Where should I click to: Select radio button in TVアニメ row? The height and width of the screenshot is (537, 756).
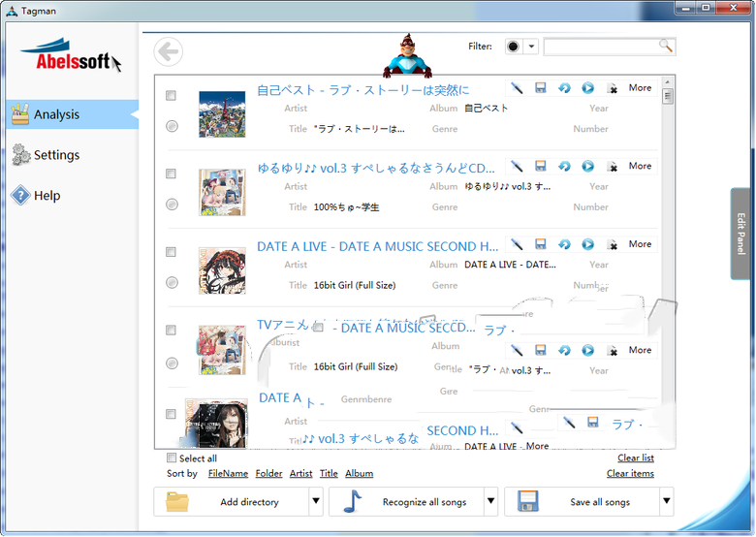[172, 363]
